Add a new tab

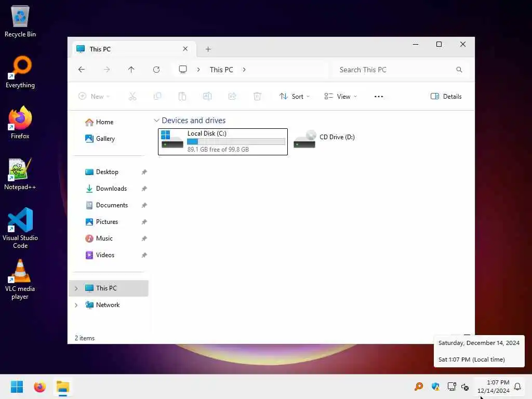pos(208,49)
